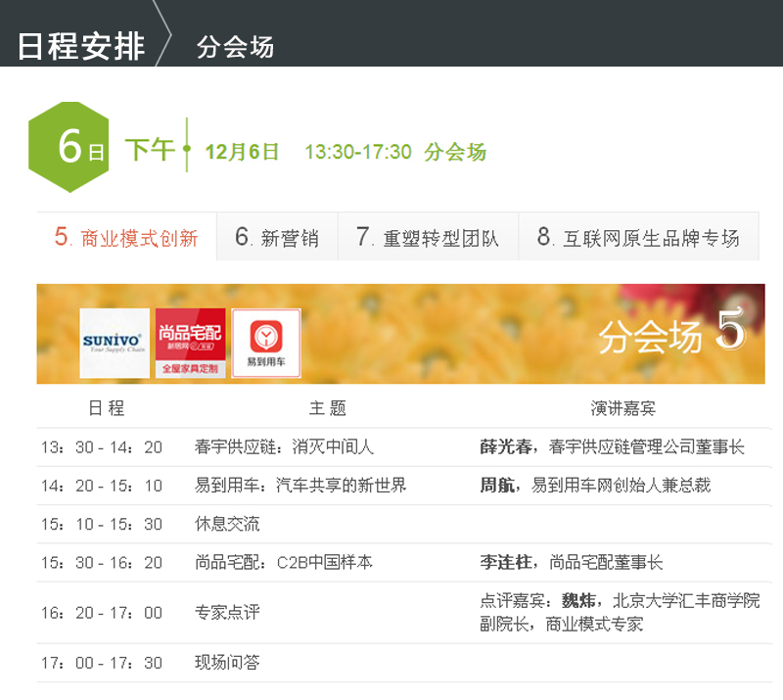Click the 分会场 header breadcrumb
Viewport: 783px width, 700px height.
(x=235, y=47)
